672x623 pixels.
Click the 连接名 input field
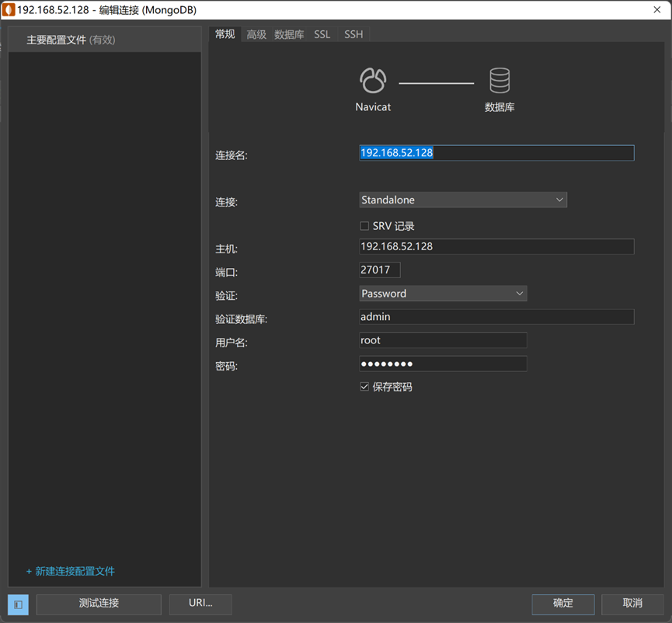[x=496, y=153]
